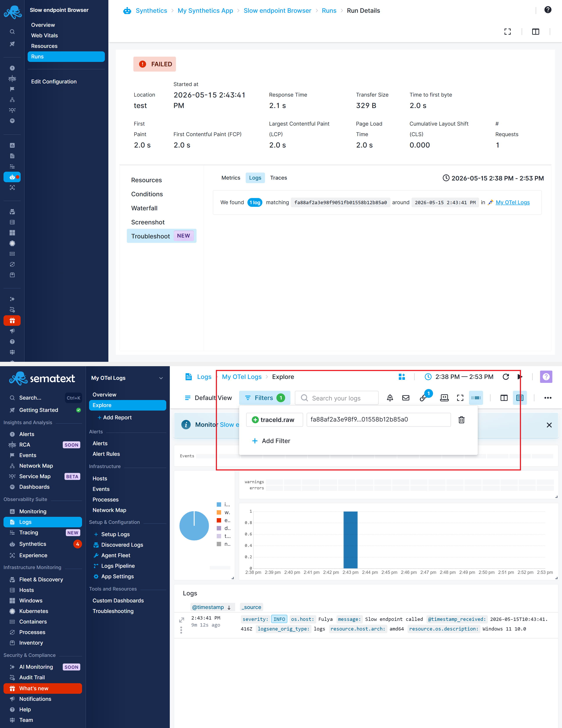Follow the My OTel Logs link
Image resolution: width=562 pixels, height=728 pixels.
pos(512,202)
